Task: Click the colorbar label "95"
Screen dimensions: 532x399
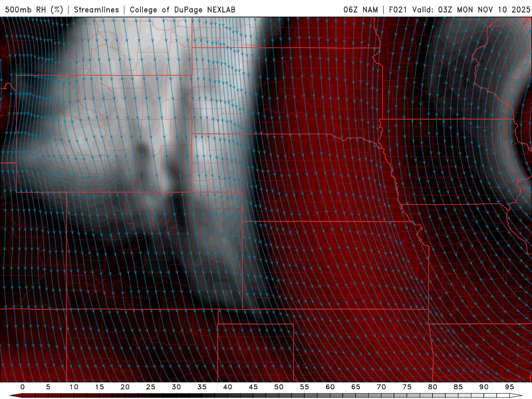Action: pyautogui.click(x=509, y=387)
